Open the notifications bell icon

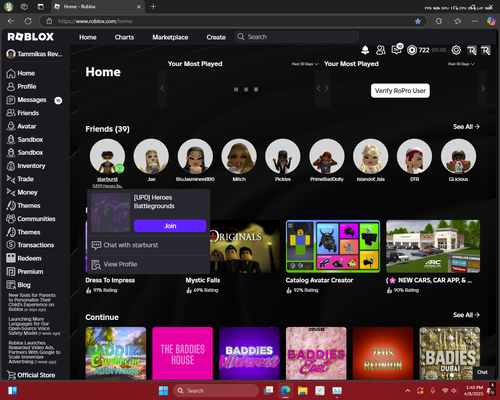pyautogui.click(x=365, y=50)
